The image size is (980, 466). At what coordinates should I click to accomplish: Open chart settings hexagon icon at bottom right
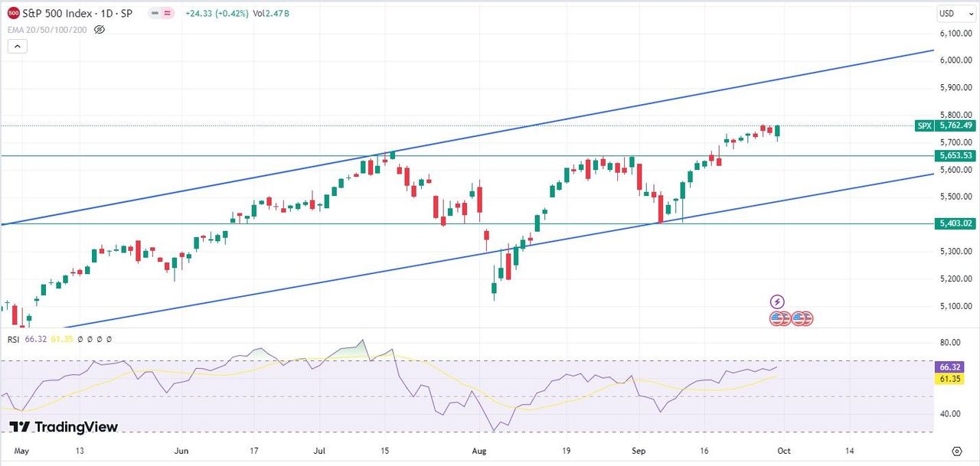tap(956, 451)
